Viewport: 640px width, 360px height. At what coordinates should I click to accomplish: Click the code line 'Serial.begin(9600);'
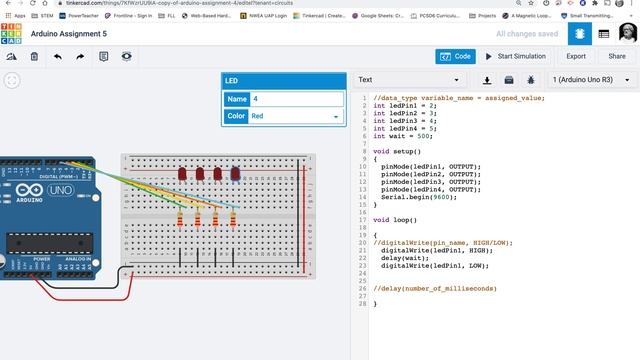[x=419, y=197]
